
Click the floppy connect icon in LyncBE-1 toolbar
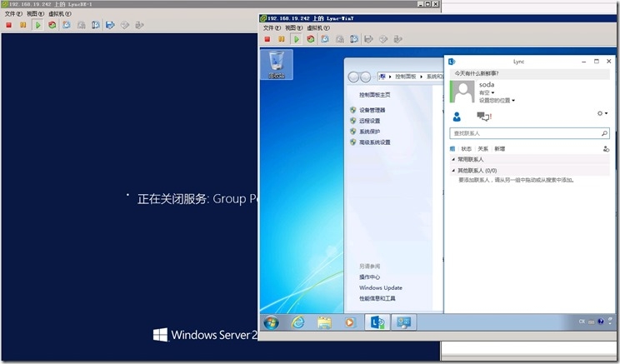(110, 25)
